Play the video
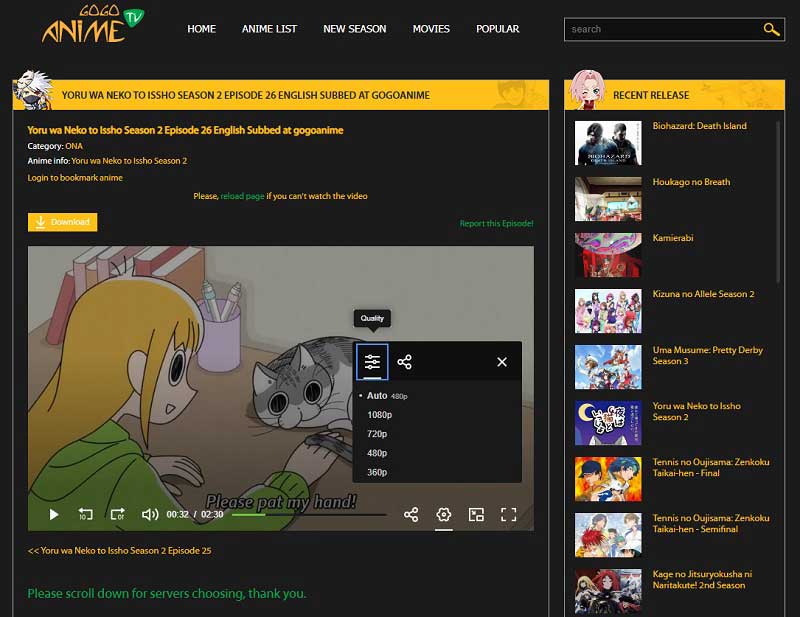Screen dimensions: 800x617 [54, 514]
